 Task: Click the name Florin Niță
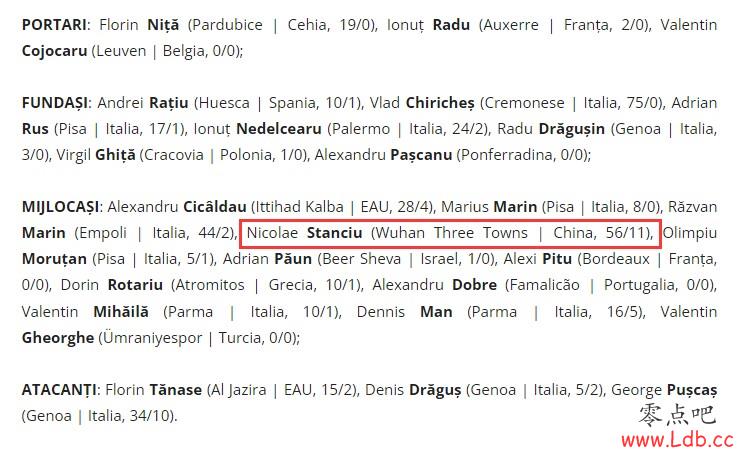pos(139,25)
